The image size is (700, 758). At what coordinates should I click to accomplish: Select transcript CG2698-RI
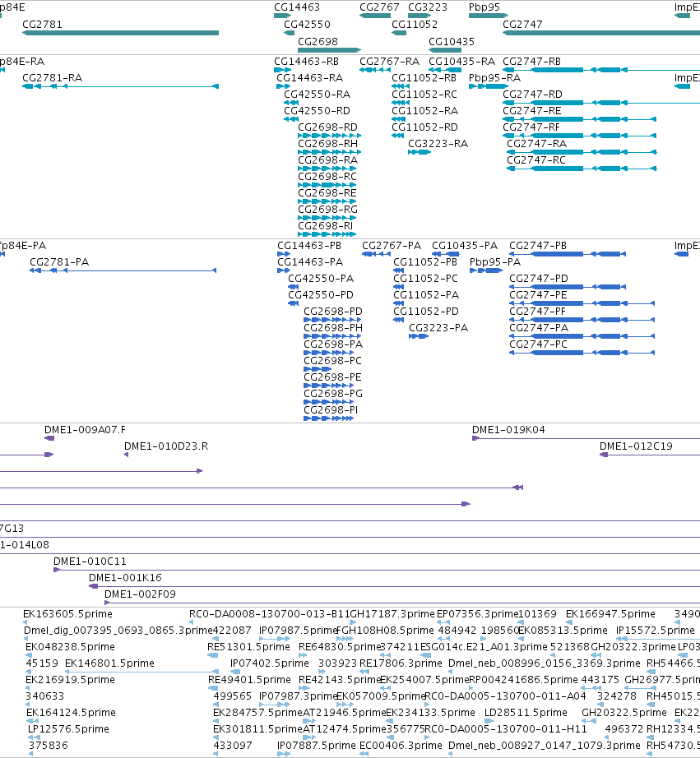tap(325, 226)
